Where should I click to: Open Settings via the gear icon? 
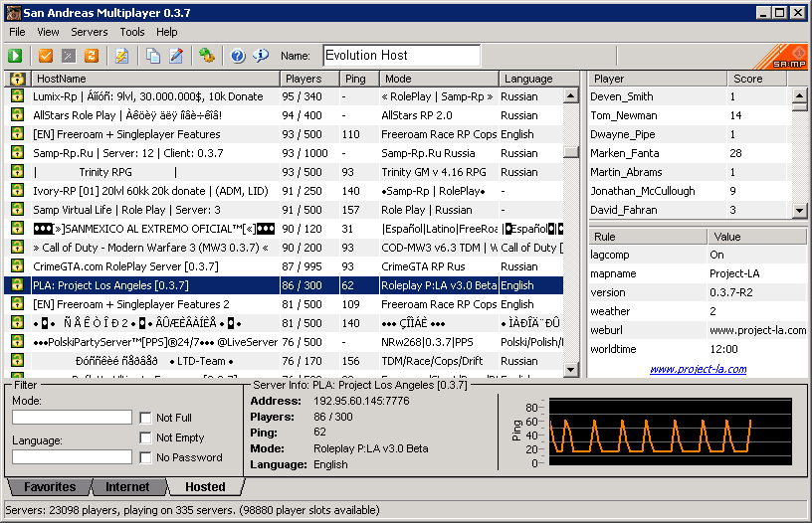(207, 56)
